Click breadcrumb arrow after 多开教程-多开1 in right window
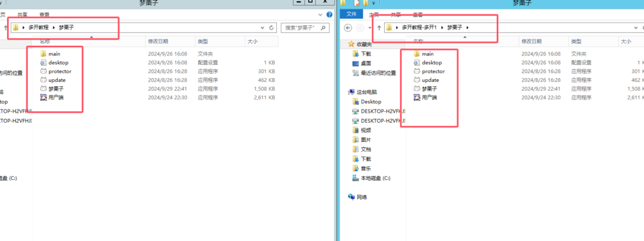 [442, 28]
